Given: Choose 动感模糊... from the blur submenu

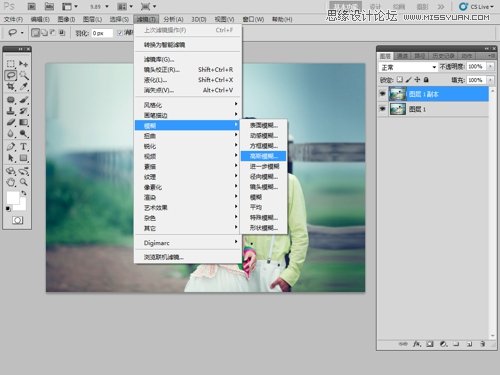Looking at the screenshot, I should (x=263, y=135).
